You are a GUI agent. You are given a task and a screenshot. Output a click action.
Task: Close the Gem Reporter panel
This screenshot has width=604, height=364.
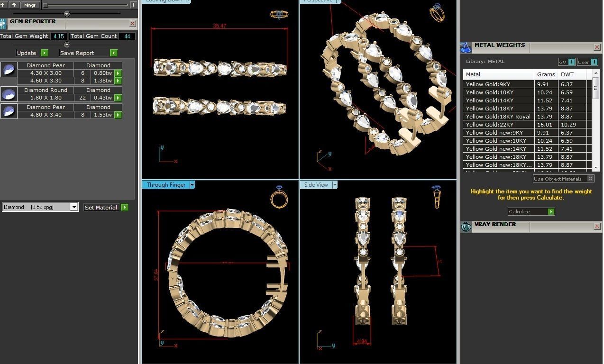click(x=132, y=23)
